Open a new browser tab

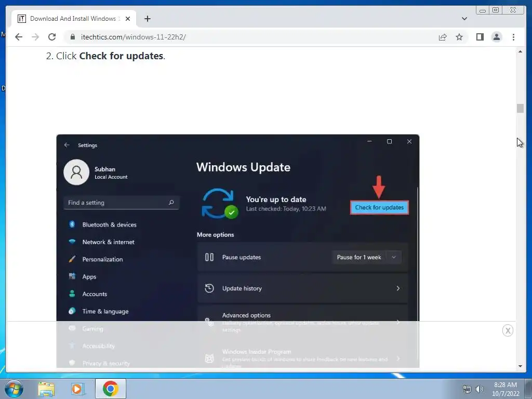(x=147, y=19)
